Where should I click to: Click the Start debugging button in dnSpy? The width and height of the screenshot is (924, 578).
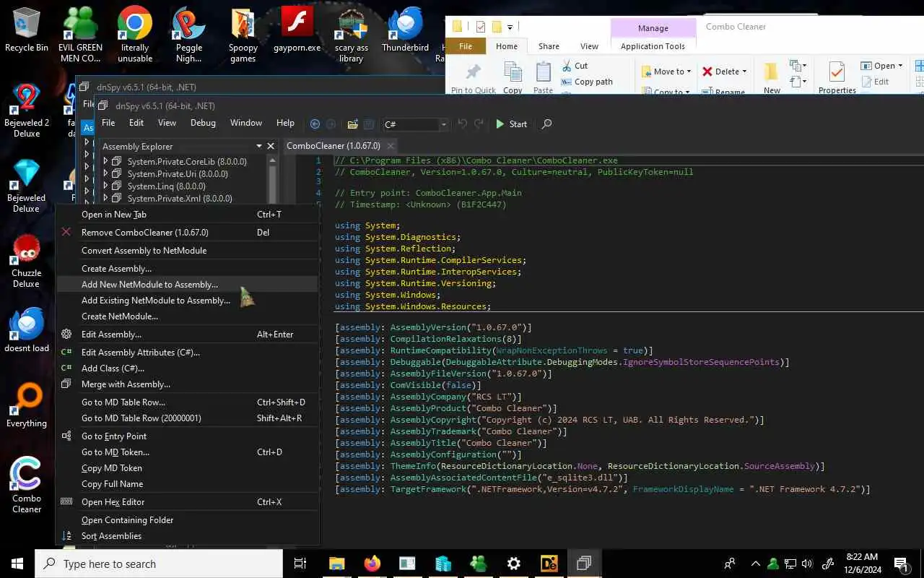[x=511, y=124]
